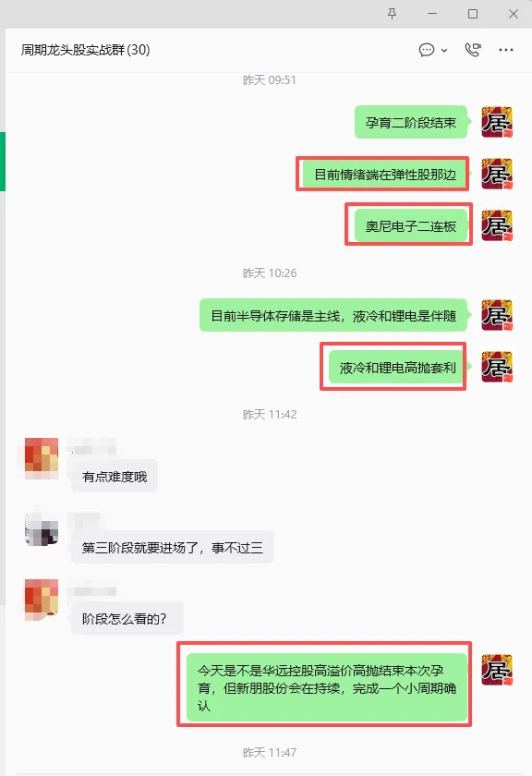Click avatar beside 液冷和锂电高抛套利 message

pos(497,367)
